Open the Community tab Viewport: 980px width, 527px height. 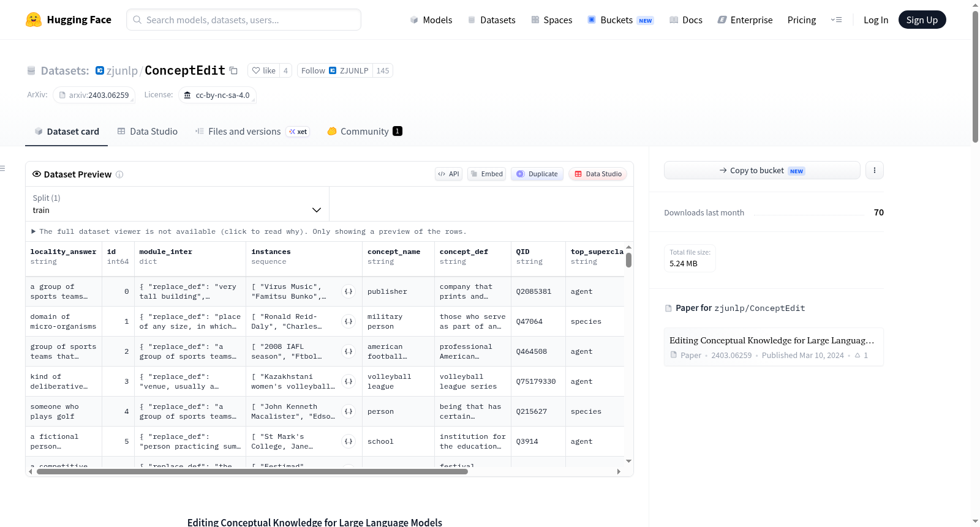364,132
